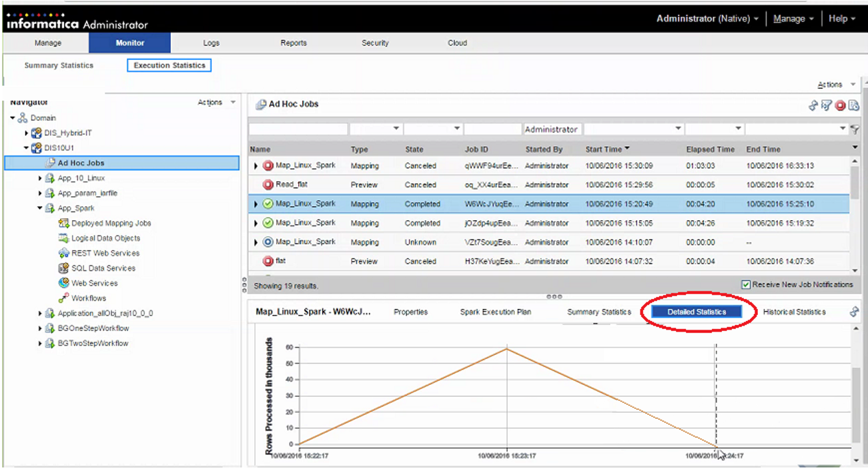Click canceled status icon of flat job

point(268,262)
